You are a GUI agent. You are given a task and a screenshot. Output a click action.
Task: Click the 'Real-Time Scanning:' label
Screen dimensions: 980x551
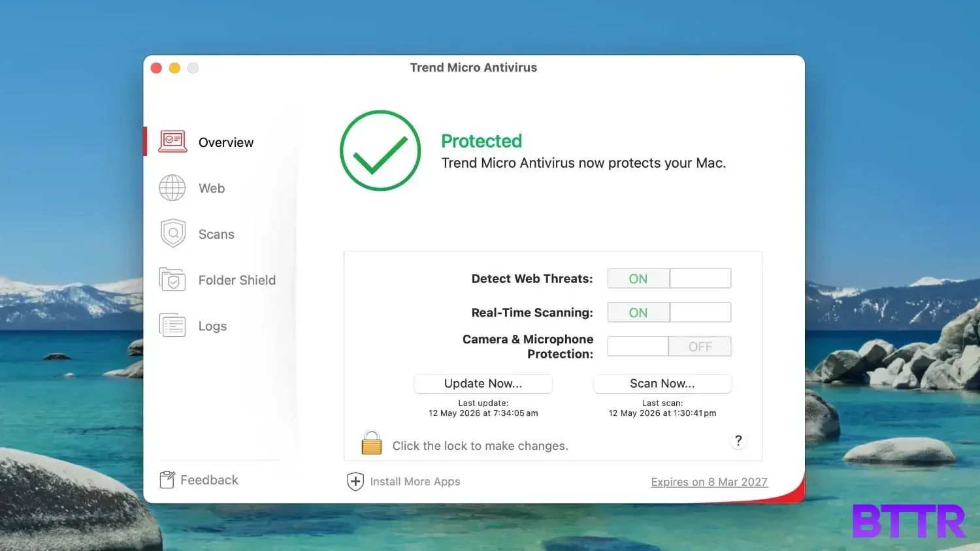532,313
